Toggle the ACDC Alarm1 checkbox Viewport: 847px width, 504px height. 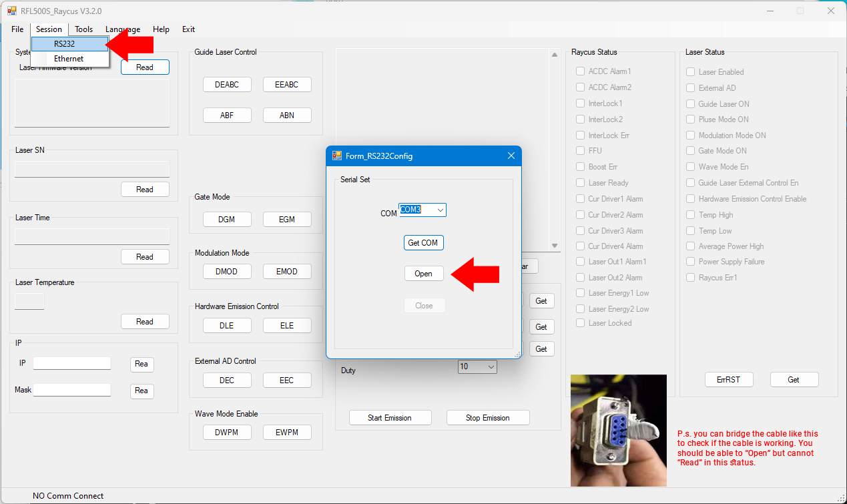pos(581,71)
